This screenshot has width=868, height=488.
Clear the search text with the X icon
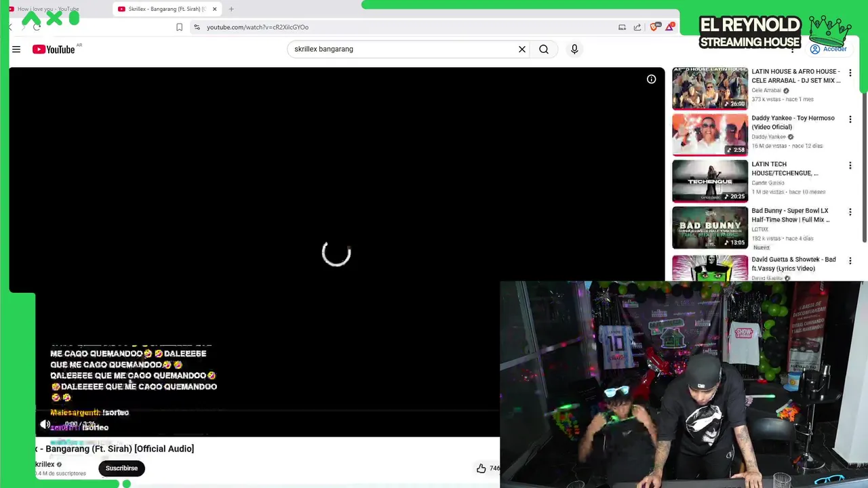522,49
